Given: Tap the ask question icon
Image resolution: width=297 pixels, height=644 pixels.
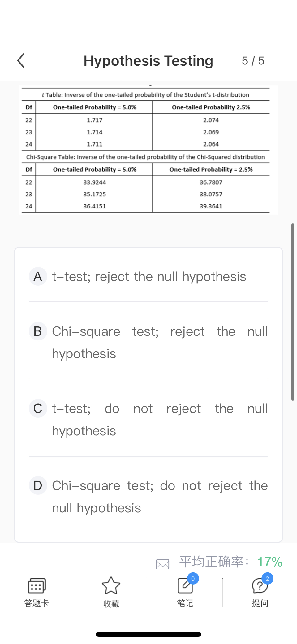Looking at the screenshot, I should pos(259,586).
